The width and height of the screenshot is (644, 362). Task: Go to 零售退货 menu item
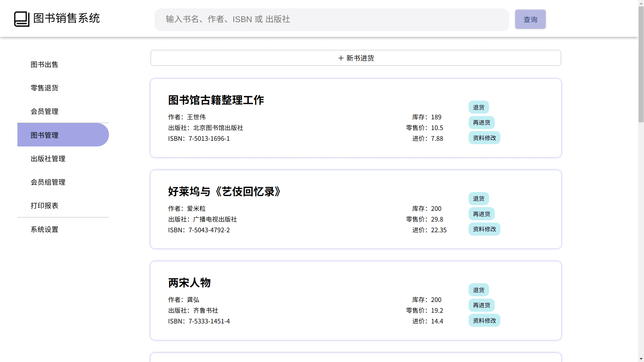point(45,88)
